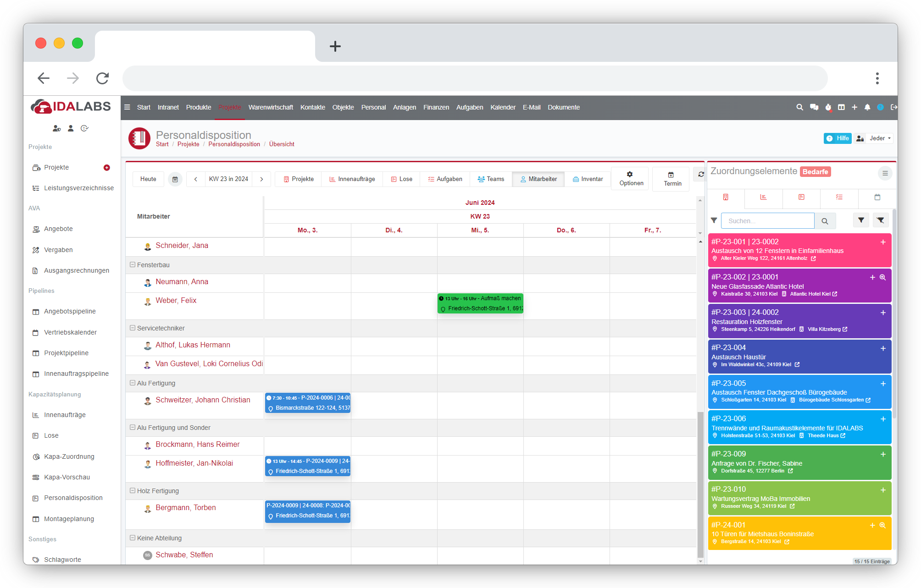Switch to calendar tab in Zuordnungselemente

pyautogui.click(x=877, y=197)
